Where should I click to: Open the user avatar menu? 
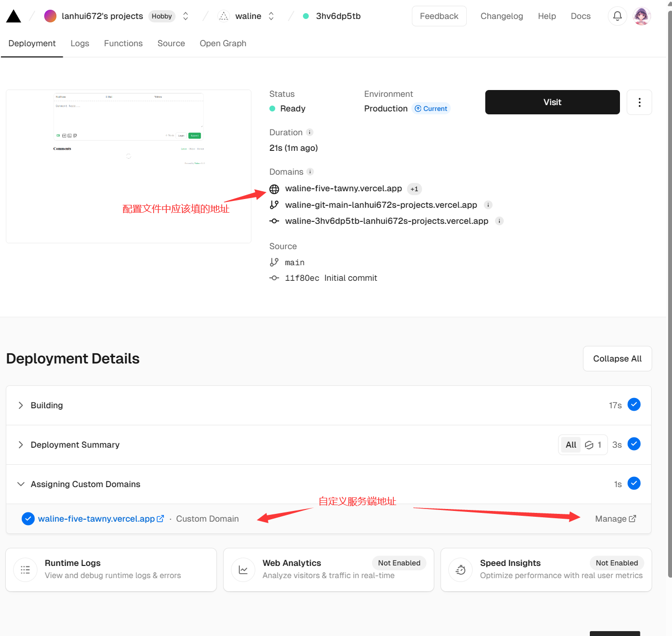pos(642,16)
